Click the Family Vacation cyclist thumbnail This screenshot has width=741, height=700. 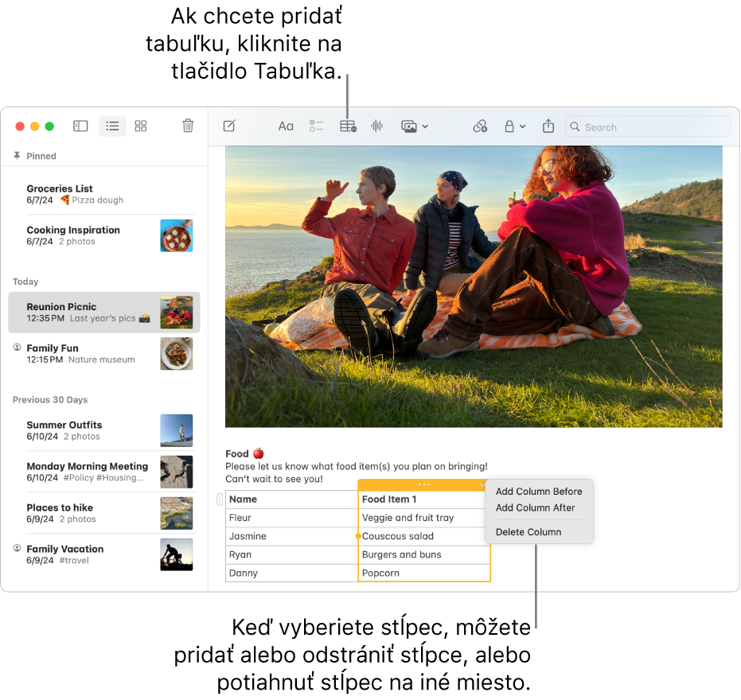176,554
